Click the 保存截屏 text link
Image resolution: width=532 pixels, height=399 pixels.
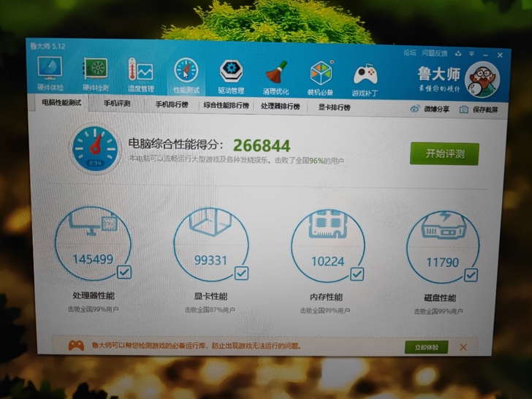pos(485,110)
